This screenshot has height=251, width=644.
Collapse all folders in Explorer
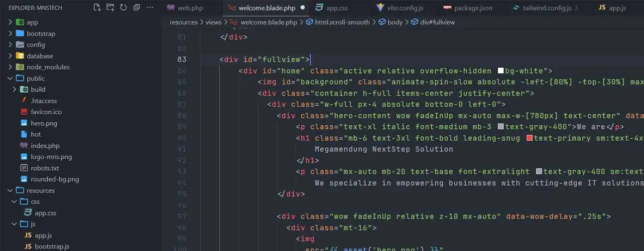136,7
